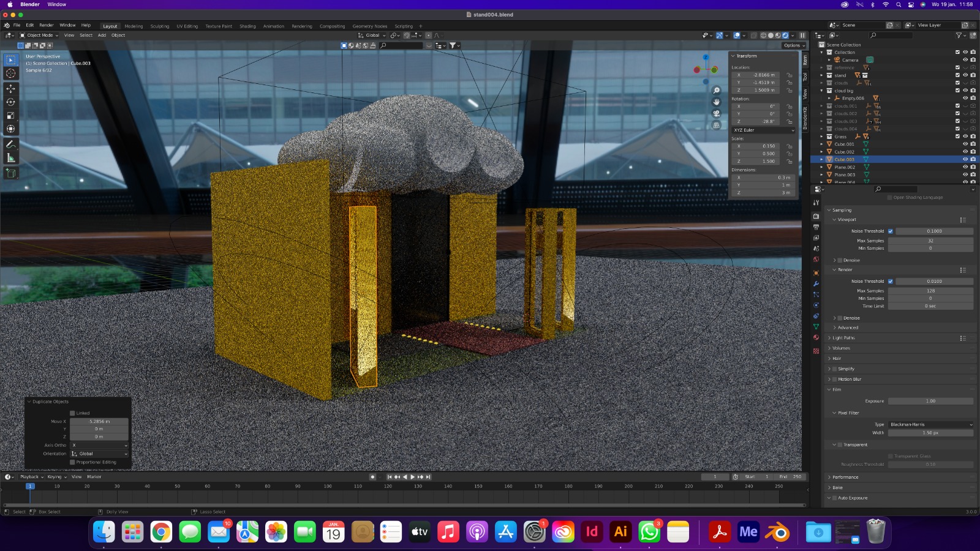Screen dimensions: 980x551
Task: Open the Render menu
Action: tap(47, 25)
